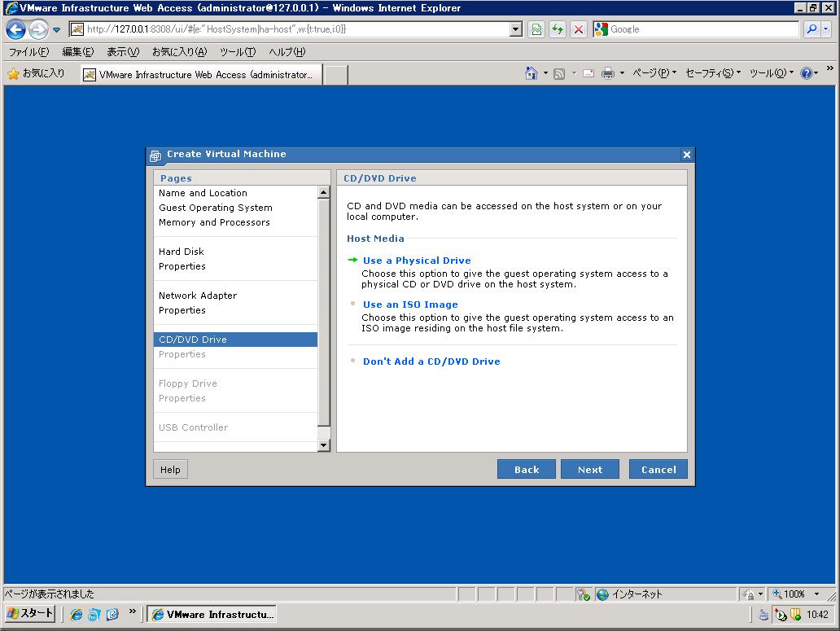
Task: Expand the Print options dropdown arrow
Action: (622, 73)
